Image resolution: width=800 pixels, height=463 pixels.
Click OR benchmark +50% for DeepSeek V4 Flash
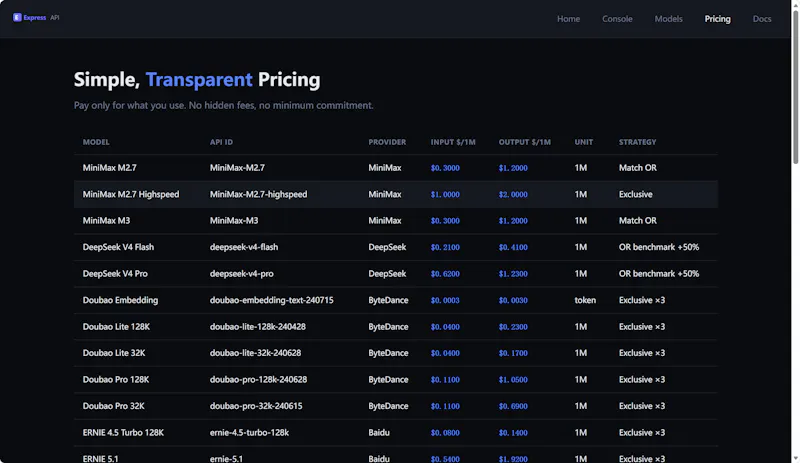click(659, 247)
